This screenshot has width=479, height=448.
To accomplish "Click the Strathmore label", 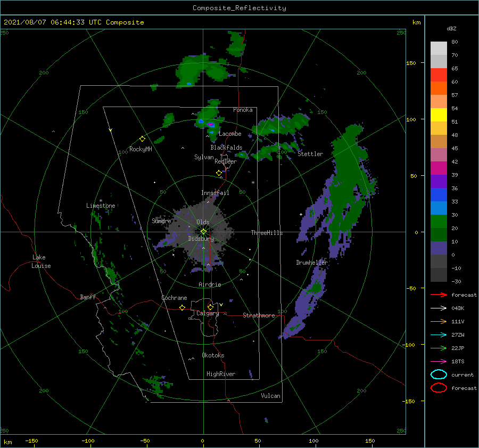I will click(259, 315).
